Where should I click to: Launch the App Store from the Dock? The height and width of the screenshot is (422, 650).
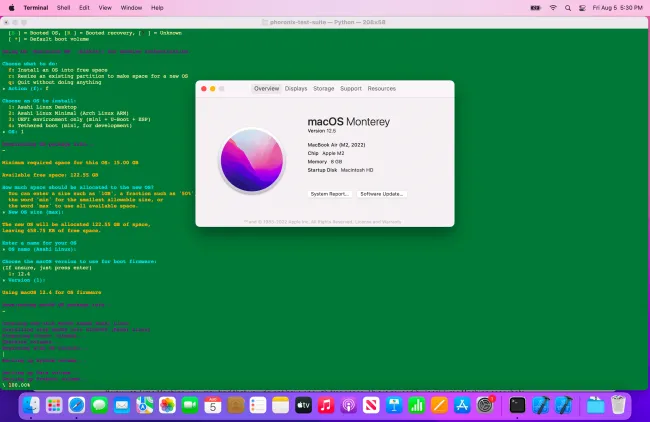tap(462, 405)
